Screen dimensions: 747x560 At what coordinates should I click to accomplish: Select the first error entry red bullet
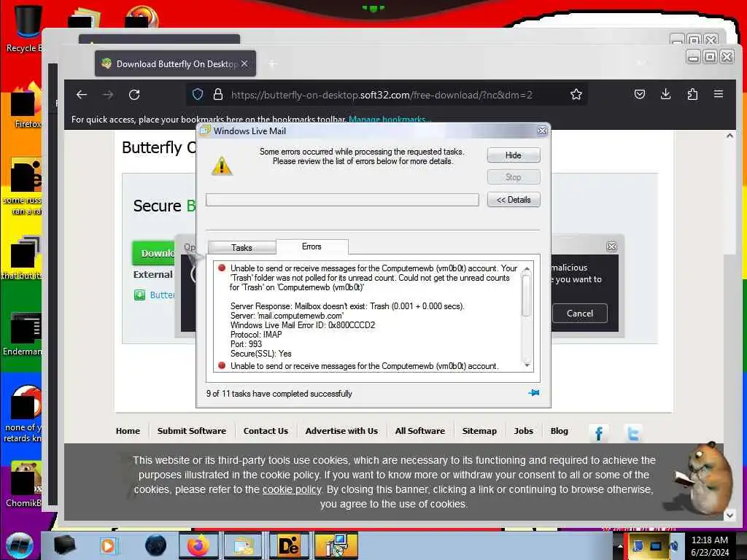pos(222,268)
